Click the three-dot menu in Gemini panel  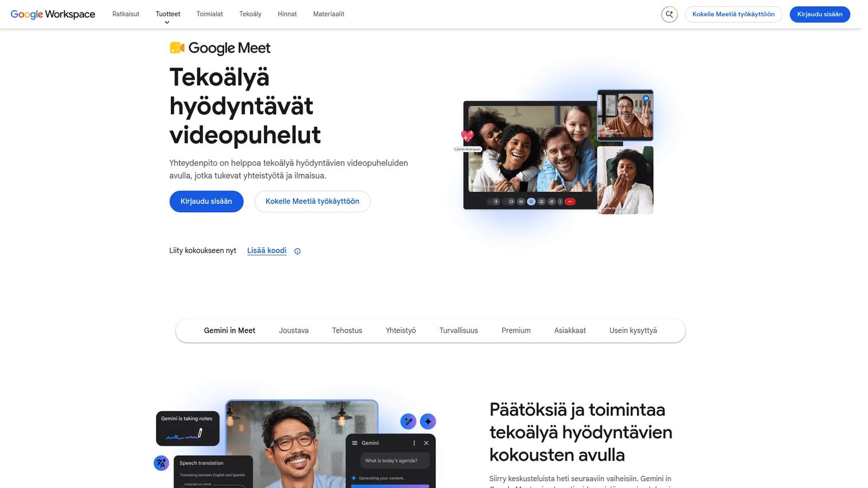click(x=414, y=443)
